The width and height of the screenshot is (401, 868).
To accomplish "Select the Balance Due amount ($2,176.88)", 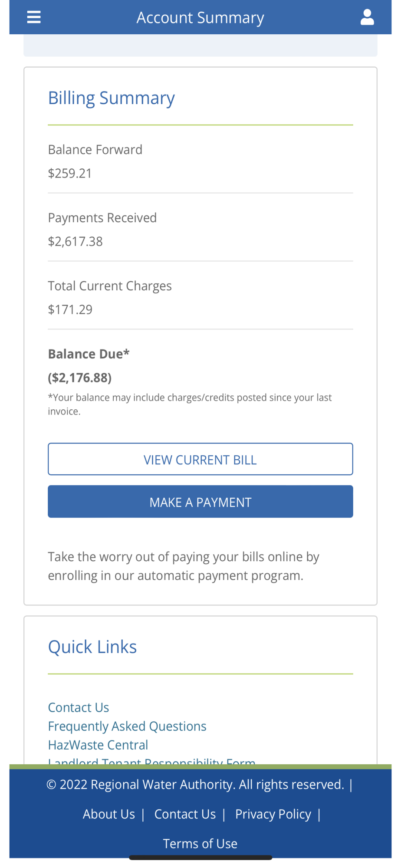I will 80,378.
